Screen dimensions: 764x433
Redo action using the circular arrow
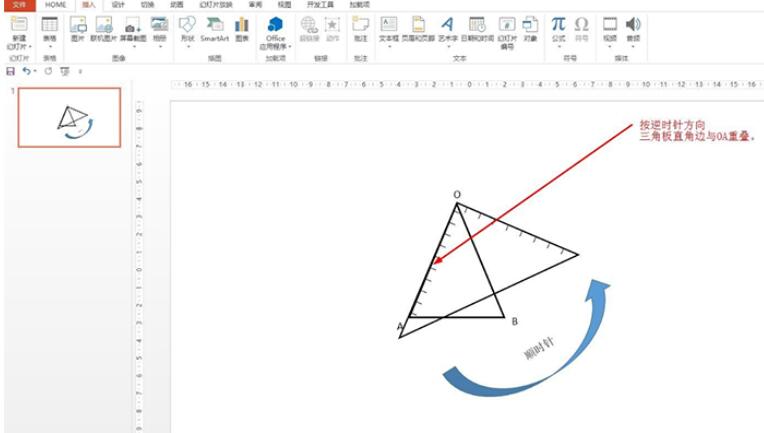tap(48, 71)
